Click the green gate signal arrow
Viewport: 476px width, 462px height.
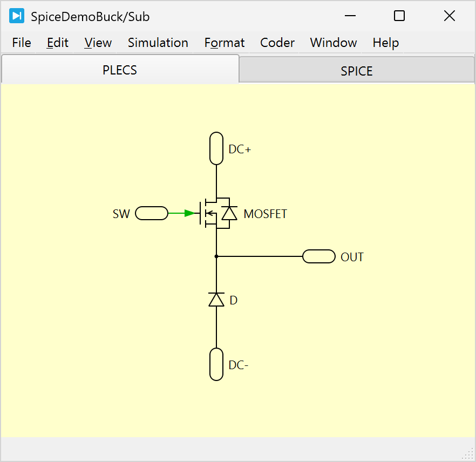pyautogui.click(x=188, y=213)
